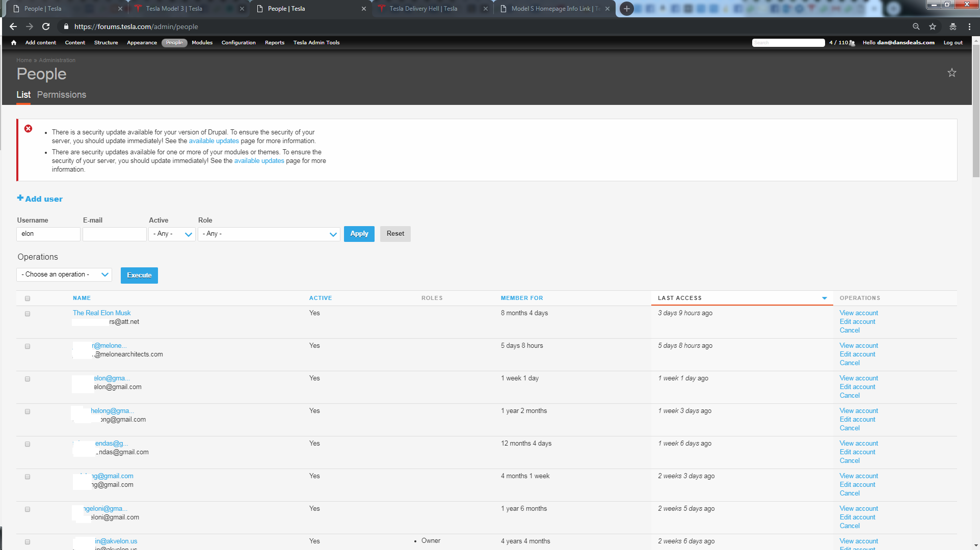Viewport: 980px width, 550px height.
Task: Click the admin toolbar search box
Action: [788, 43]
